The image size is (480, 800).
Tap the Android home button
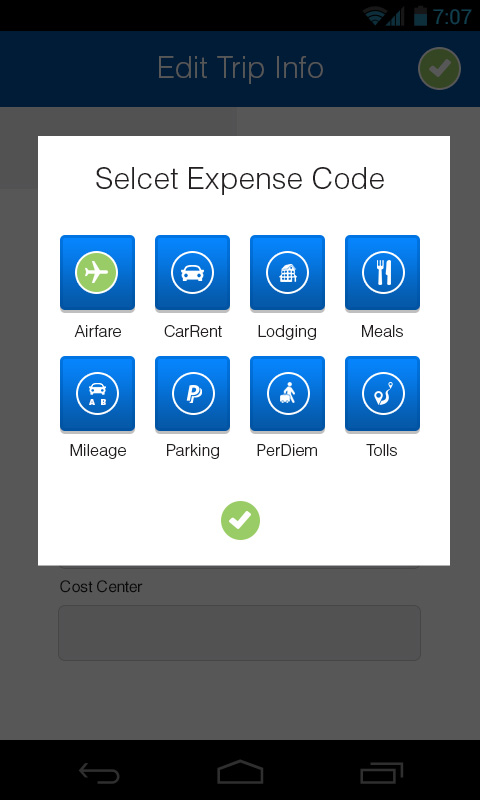click(240, 771)
